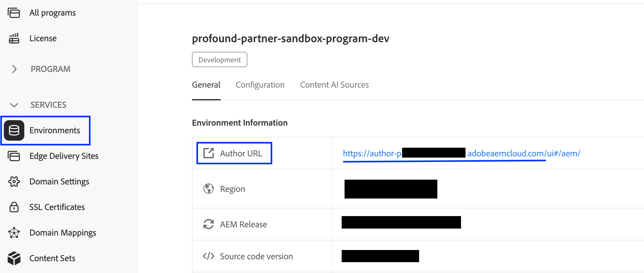Image resolution: width=644 pixels, height=273 pixels.
Task: Click the SERVICES section label
Action: [49, 105]
